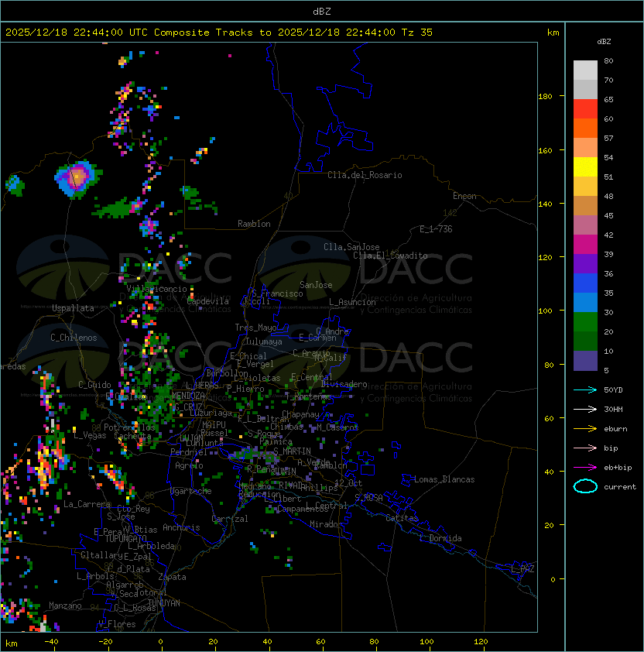The width and height of the screenshot is (644, 652).
Task: Click the Capdevila map label
Action: 208,301
